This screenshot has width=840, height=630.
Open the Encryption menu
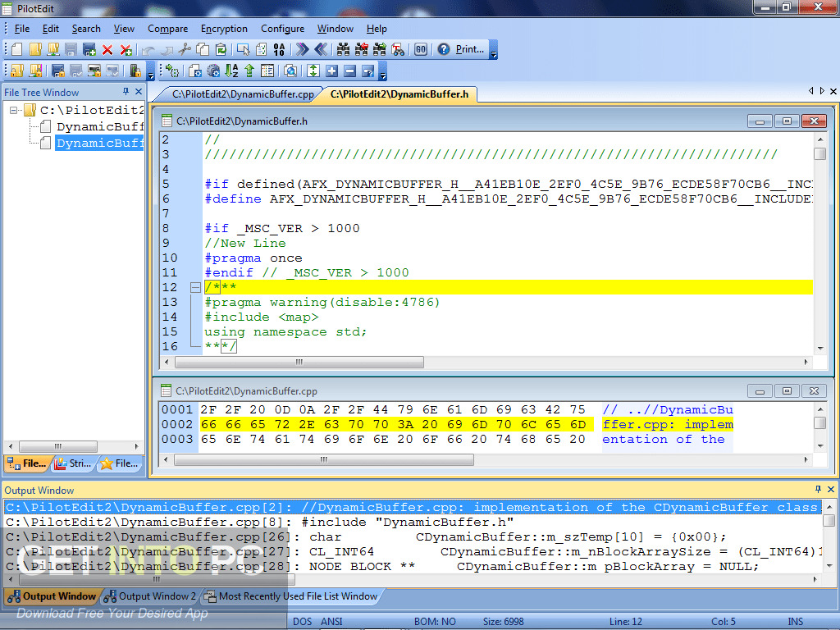224,29
